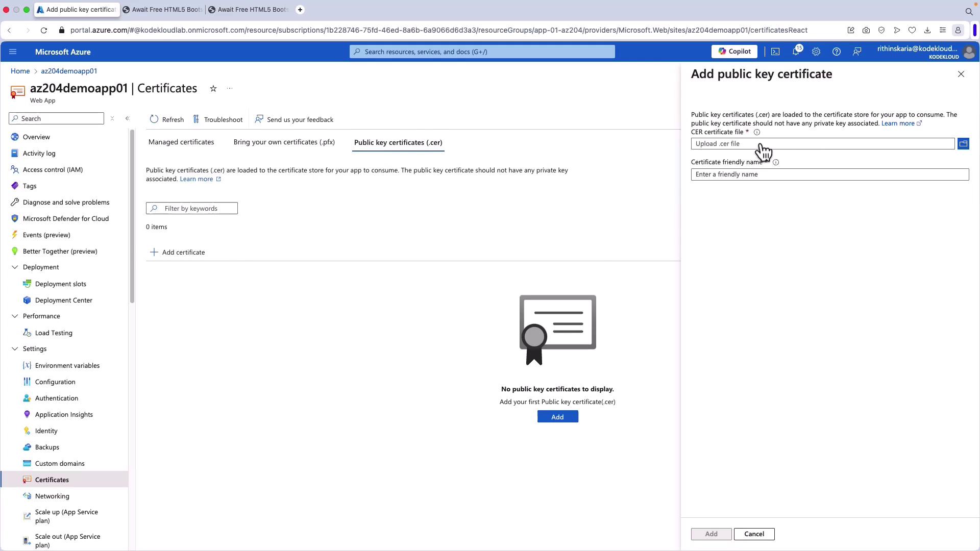This screenshot has width=980, height=551.
Task: Click the help question mark icon
Action: (x=837, y=52)
